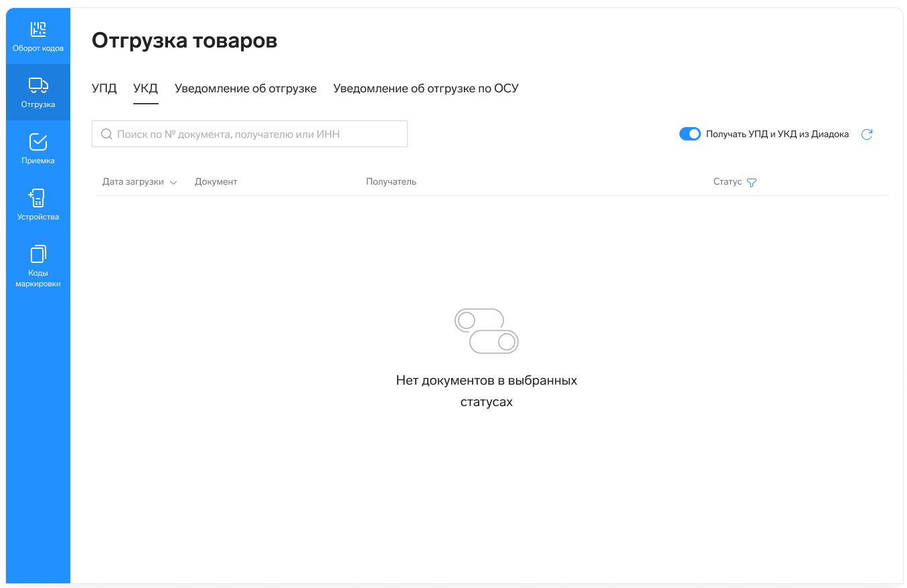Focus the document number search field

(x=258, y=134)
